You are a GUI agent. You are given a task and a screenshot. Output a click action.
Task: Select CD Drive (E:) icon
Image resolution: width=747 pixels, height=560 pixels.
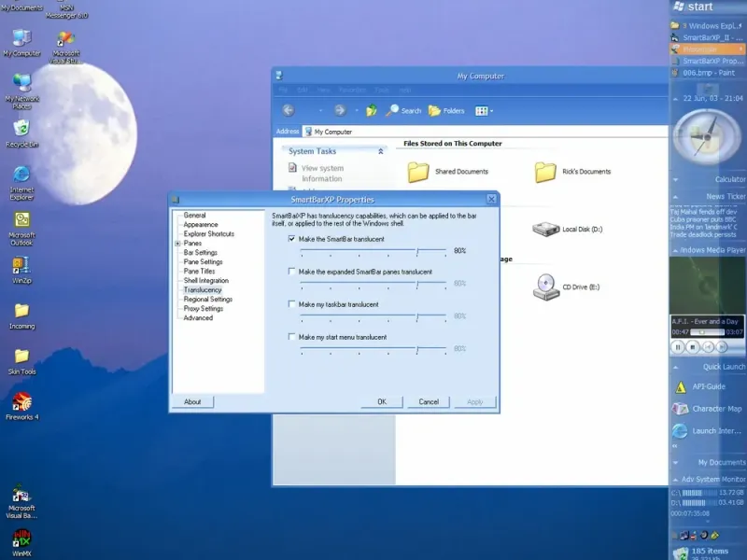pyautogui.click(x=566, y=287)
